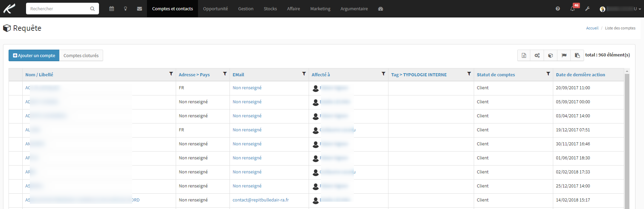This screenshot has height=209, width=644.
Task: Click the search magnifier icon
Action: 92,9
